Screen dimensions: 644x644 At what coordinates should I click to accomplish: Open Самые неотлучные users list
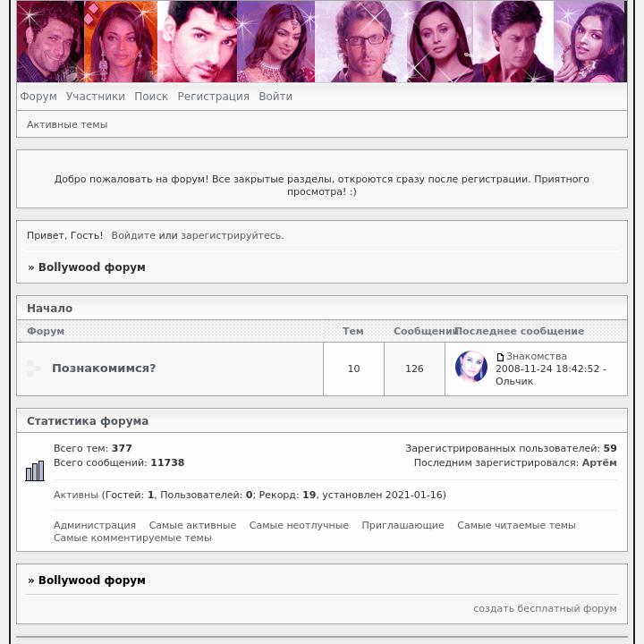(x=299, y=525)
